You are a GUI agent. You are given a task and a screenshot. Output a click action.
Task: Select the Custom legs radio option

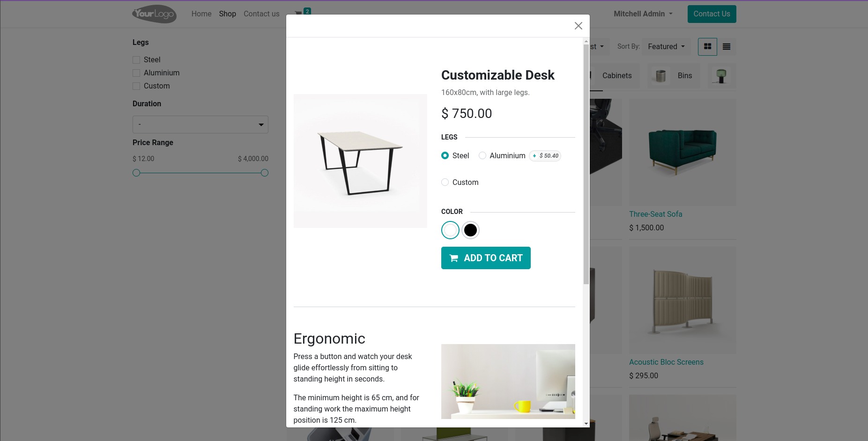point(445,183)
